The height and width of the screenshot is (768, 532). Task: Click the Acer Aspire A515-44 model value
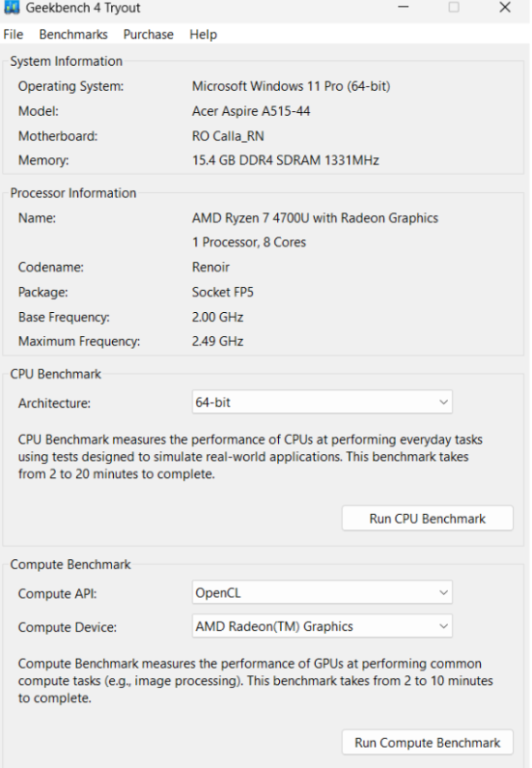pyautogui.click(x=251, y=111)
